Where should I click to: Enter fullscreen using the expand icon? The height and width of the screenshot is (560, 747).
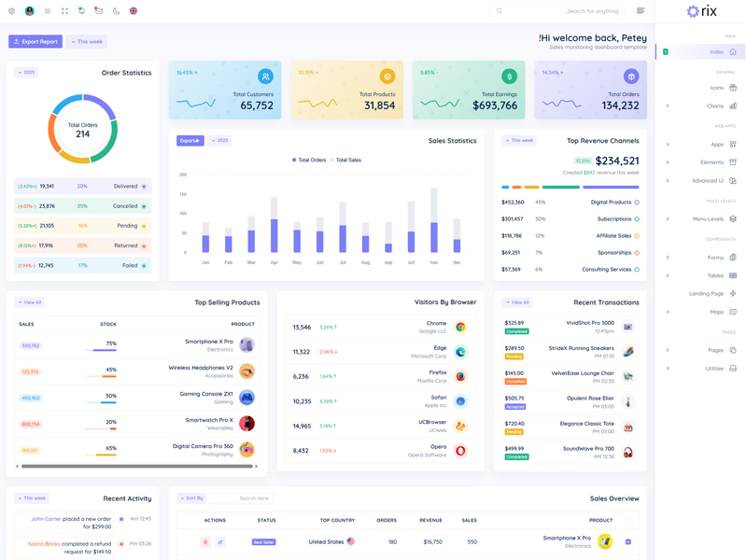click(64, 11)
